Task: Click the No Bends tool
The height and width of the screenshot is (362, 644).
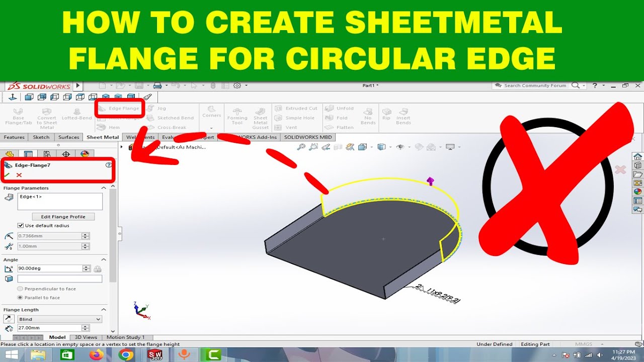Action: tap(368, 116)
